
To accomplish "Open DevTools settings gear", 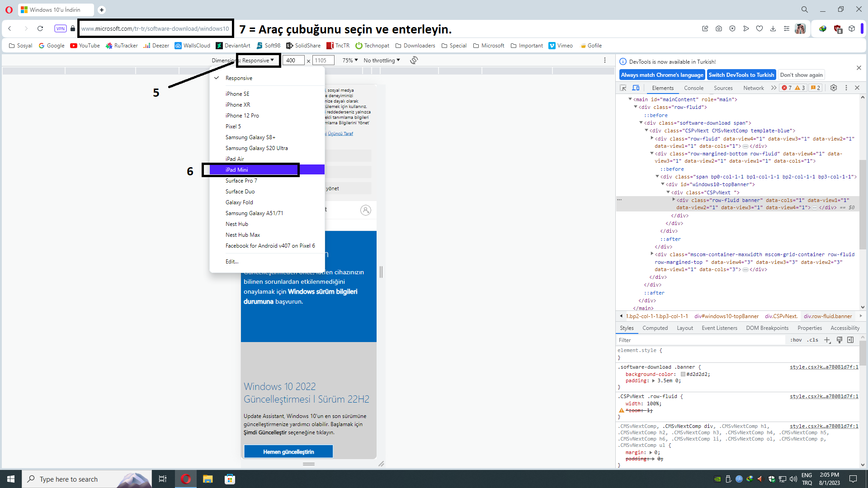I will (x=833, y=88).
